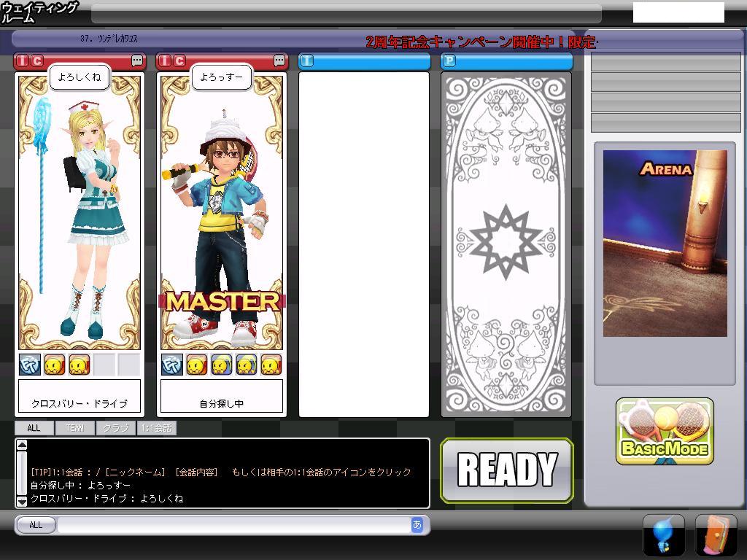Viewport: 747px width, 560px height.
Task: Click the blue character icon at bottom right
Action: pos(663,535)
